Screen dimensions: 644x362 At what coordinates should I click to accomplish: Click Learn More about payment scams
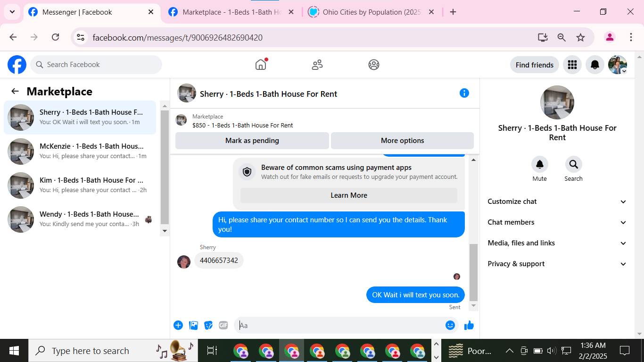[x=349, y=195]
